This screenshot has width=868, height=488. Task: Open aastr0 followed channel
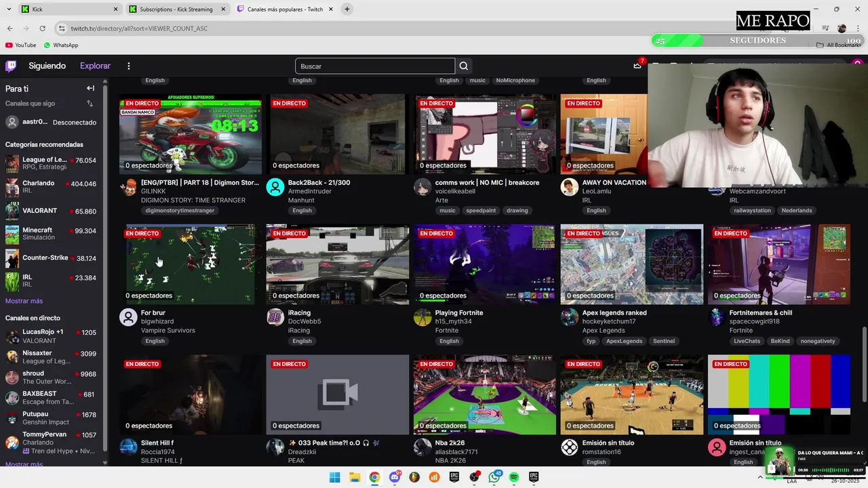click(x=51, y=122)
